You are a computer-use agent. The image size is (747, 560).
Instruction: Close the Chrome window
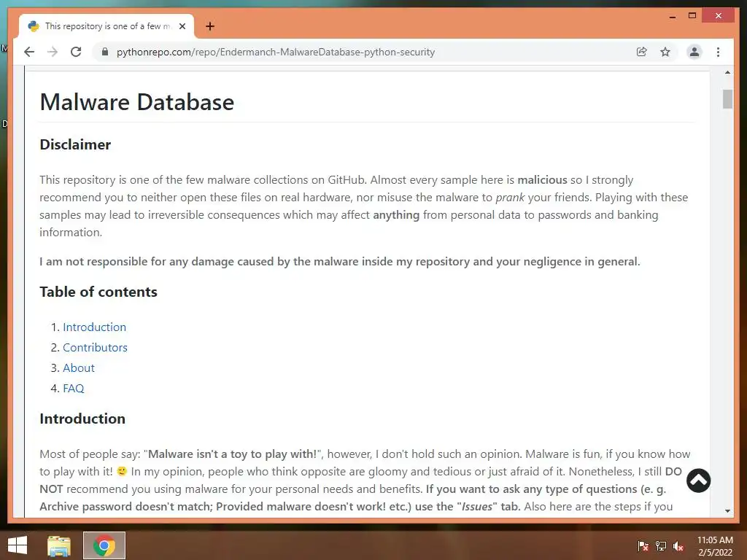click(719, 16)
